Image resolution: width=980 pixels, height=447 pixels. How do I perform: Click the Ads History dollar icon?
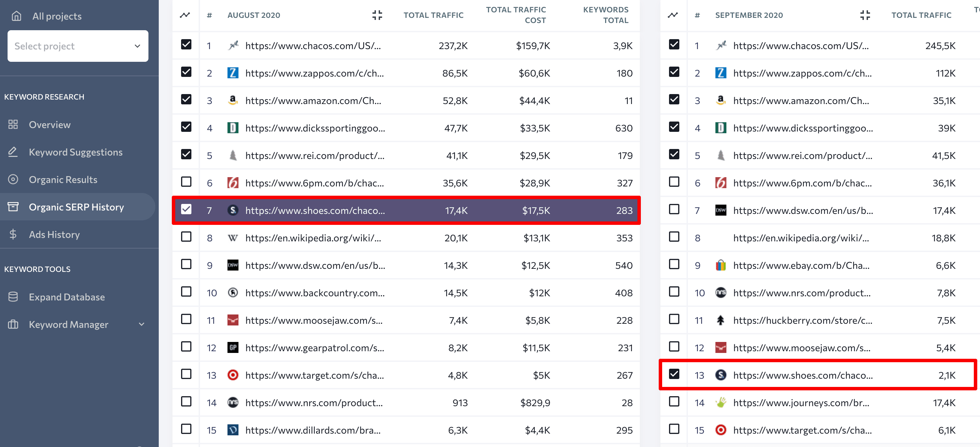13,234
